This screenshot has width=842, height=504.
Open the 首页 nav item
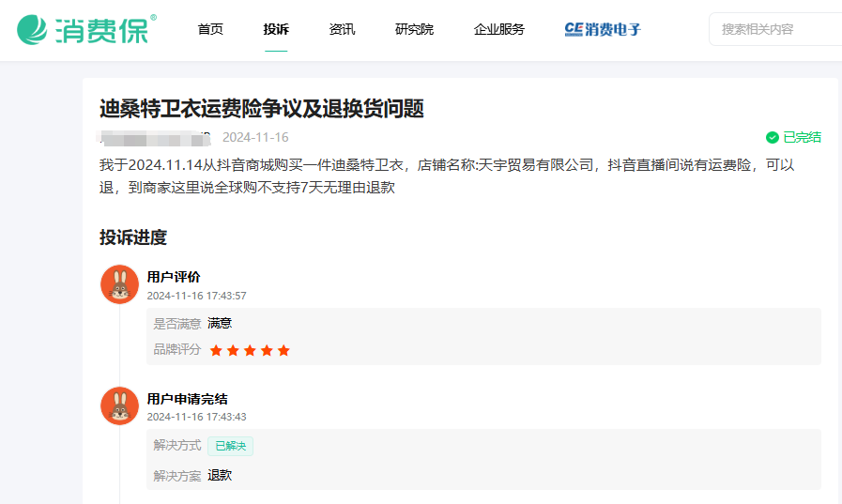click(210, 29)
